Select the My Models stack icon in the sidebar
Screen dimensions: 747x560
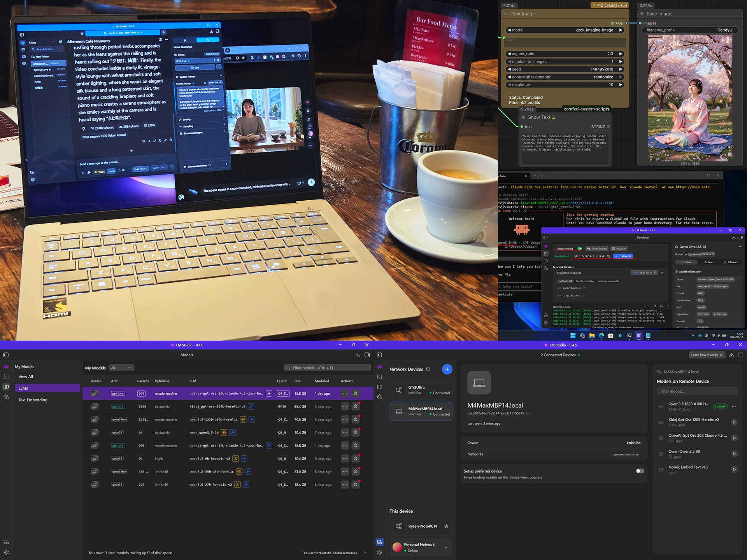[6, 387]
